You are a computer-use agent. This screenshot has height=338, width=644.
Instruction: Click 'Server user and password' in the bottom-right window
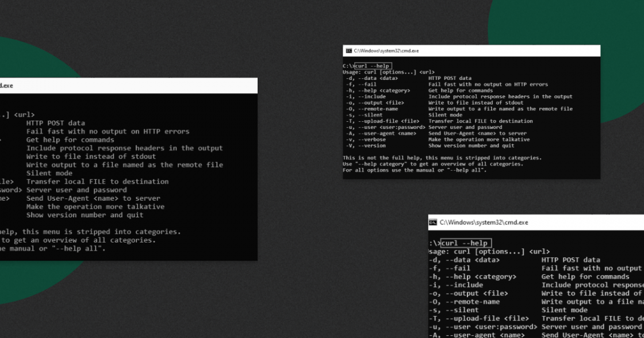592,327
